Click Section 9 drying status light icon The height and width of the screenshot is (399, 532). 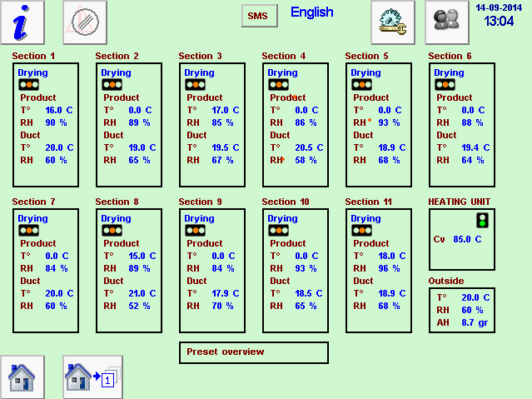pos(196,231)
